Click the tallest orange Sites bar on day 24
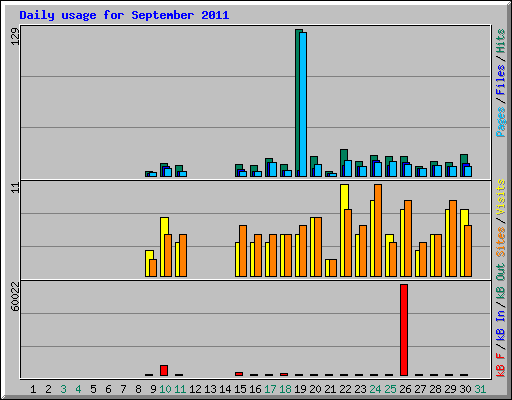 pos(378,230)
